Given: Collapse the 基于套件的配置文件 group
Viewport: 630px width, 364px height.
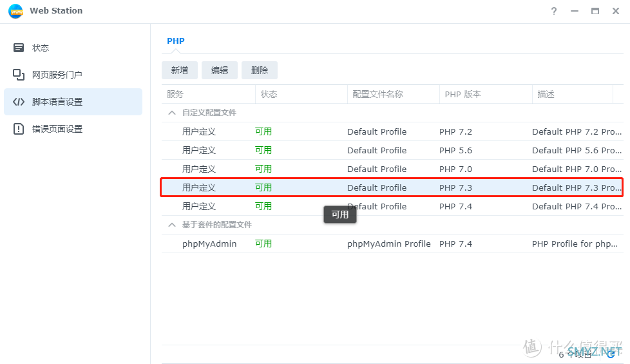Looking at the screenshot, I should pyautogui.click(x=172, y=225).
